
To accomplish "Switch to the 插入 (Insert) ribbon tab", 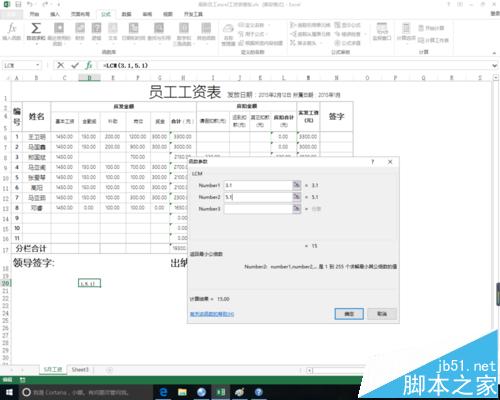I will tap(55, 14).
